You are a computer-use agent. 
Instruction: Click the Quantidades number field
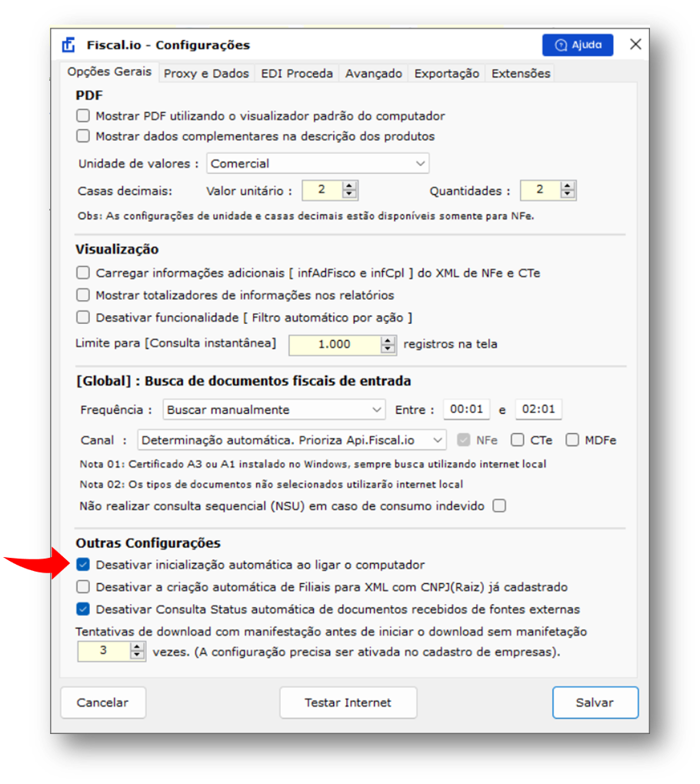(541, 190)
